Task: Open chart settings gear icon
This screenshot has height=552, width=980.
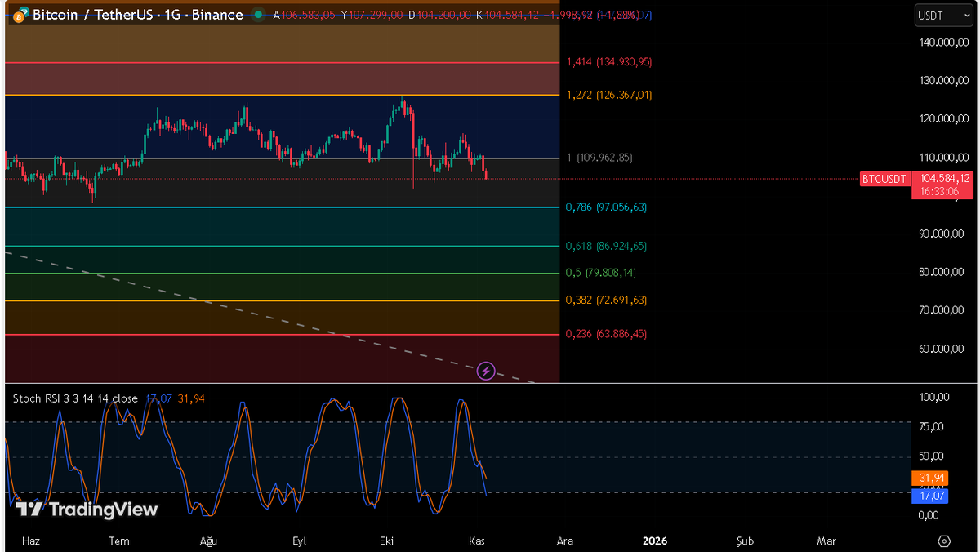Action: click(945, 541)
